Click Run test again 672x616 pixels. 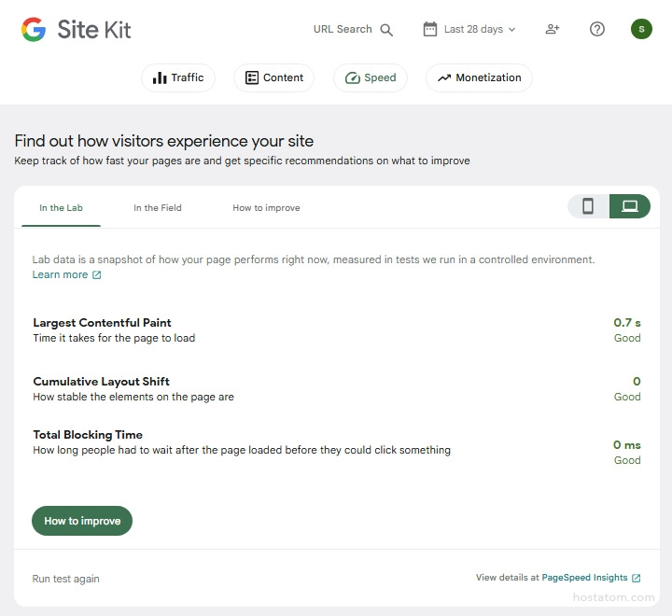tap(65, 579)
